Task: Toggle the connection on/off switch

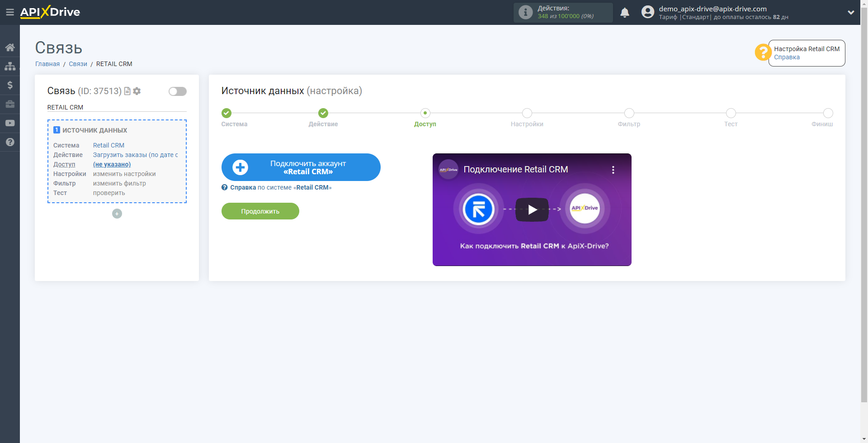Action: coord(177,91)
